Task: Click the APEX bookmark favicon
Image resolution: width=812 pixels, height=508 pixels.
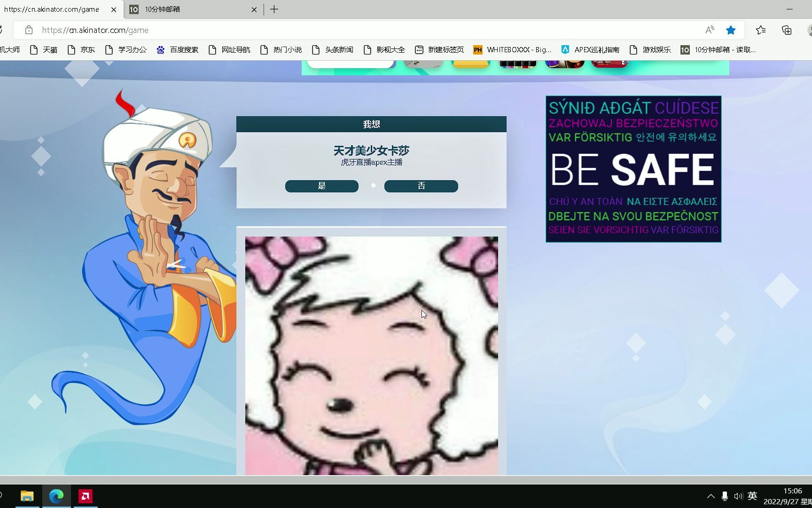Action: click(565, 49)
